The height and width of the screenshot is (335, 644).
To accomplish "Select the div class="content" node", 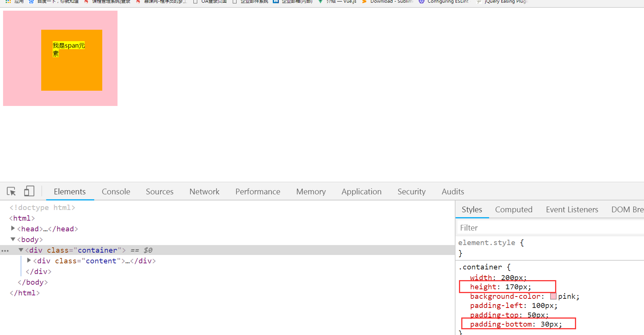I will [95, 261].
